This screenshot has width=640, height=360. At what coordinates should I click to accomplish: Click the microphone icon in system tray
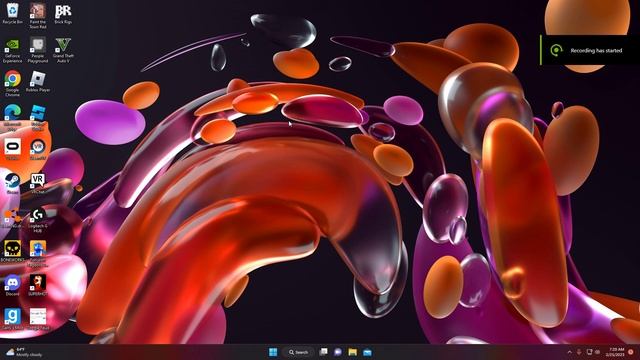click(579, 352)
